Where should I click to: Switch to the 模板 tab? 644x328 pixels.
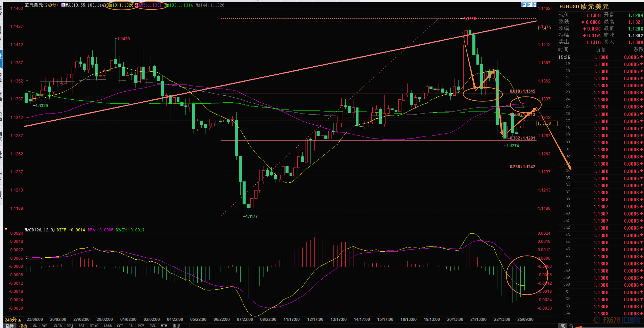click(23, 326)
